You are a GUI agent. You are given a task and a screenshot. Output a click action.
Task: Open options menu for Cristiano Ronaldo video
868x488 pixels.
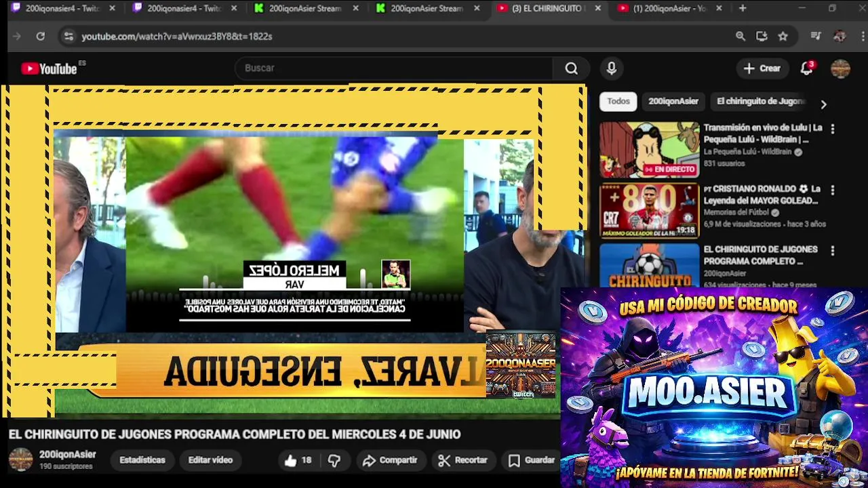click(x=833, y=190)
